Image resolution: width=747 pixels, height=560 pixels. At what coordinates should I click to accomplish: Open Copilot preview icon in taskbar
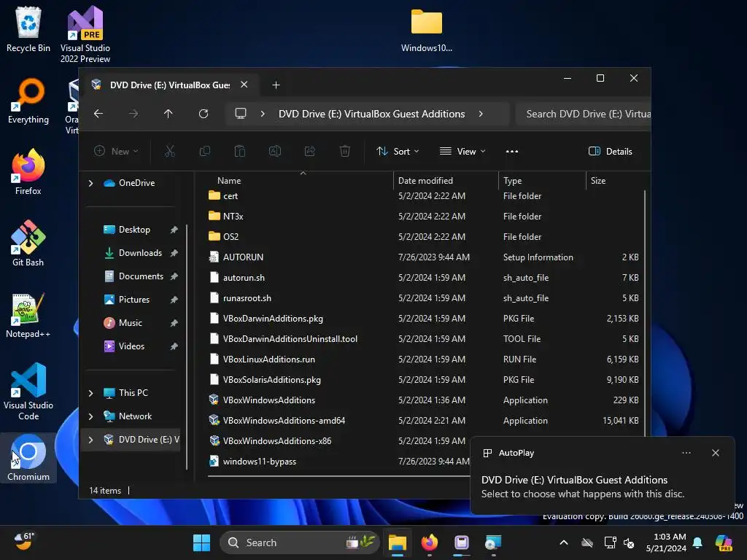pos(724,542)
